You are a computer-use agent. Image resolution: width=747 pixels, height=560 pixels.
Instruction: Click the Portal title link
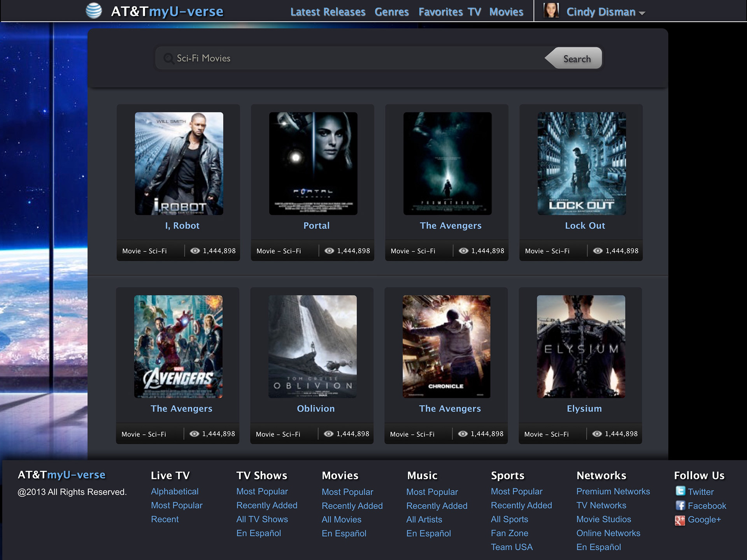tap(316, 226)
